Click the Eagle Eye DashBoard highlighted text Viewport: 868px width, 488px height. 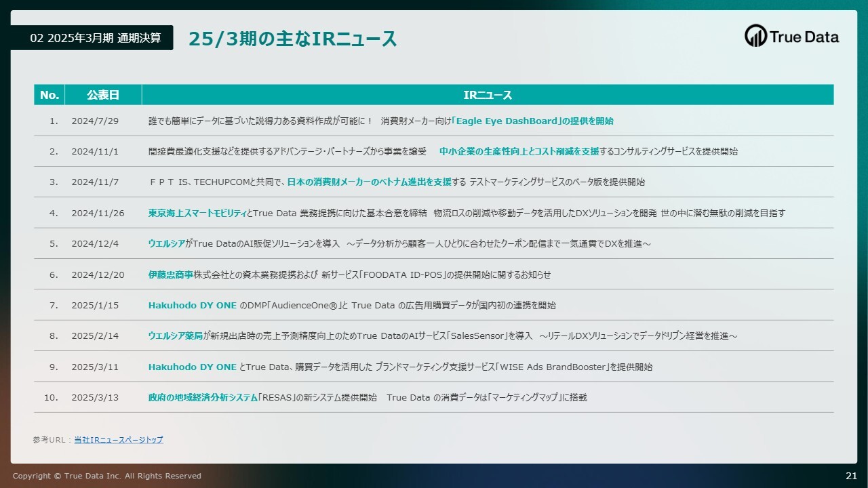tap(507, 121)
